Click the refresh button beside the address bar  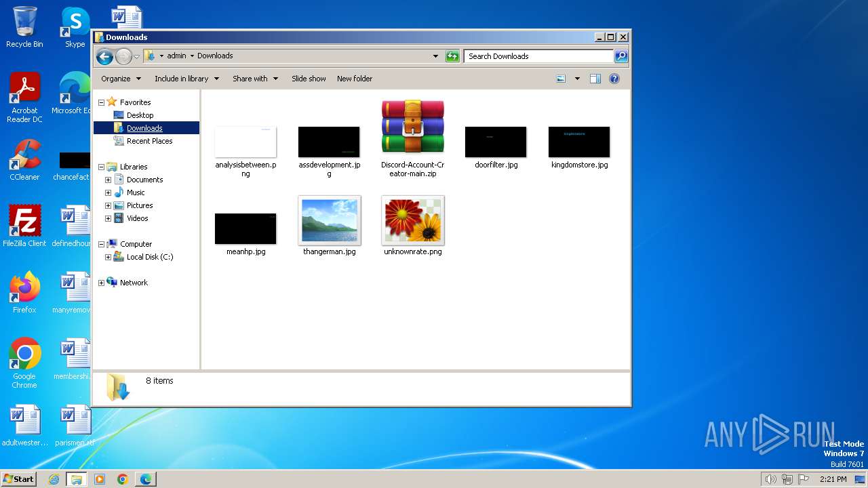click(x=452, y=56)
